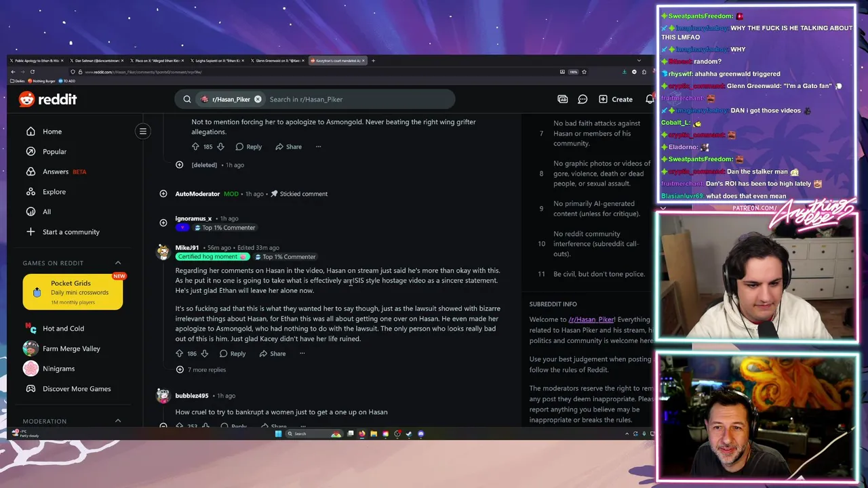Open the Farm Merge Valley game

[x=71, y=348]
